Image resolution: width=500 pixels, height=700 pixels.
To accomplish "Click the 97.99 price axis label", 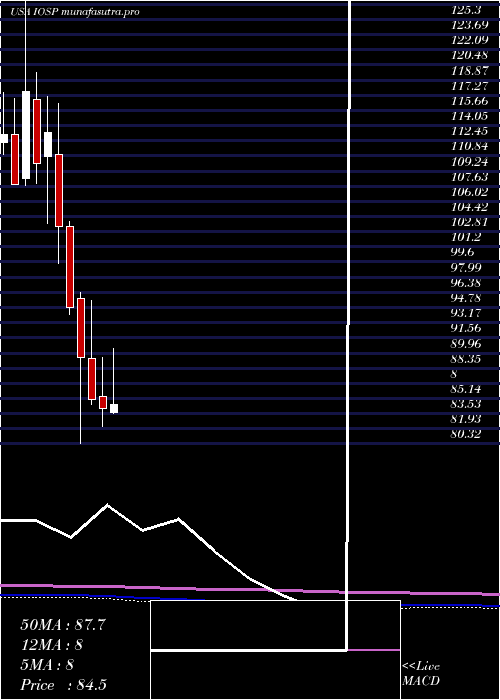I will pos(466,267).
